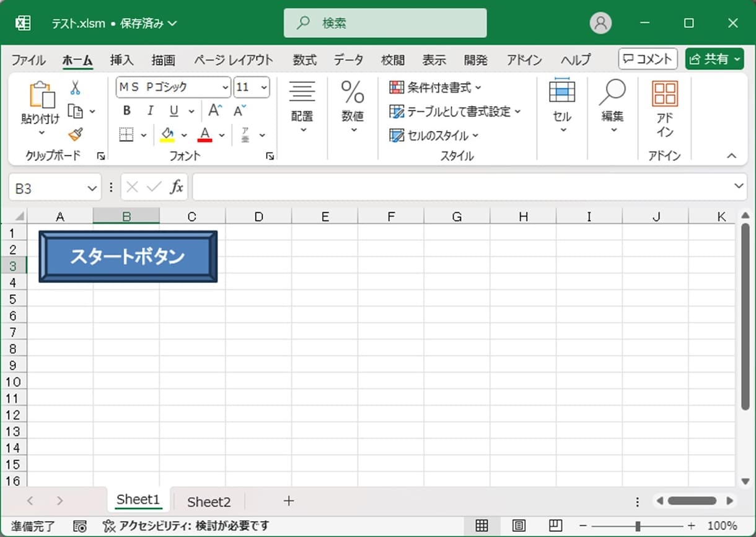Click the zoom slider handle
Viewport: 756px width, 537px height.
click(x=638, y=526)
